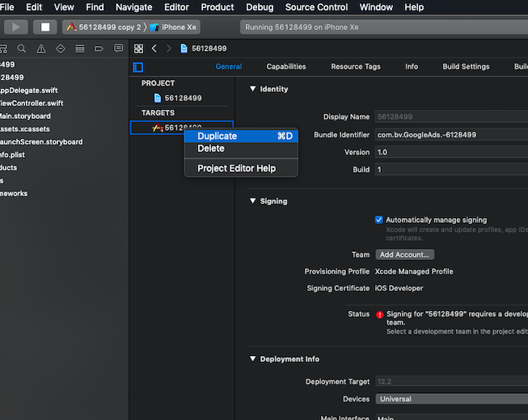This screenshot has width=528, height=420.
Task: Choose iPhone XR run destination
Action: click(x=173, y=27)
